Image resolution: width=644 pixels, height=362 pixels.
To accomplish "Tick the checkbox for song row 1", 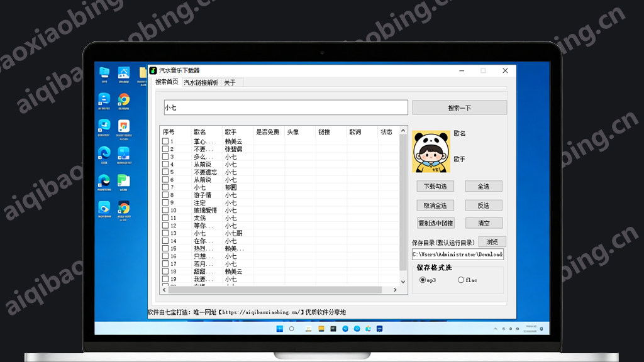I will (x=165, y=141).
